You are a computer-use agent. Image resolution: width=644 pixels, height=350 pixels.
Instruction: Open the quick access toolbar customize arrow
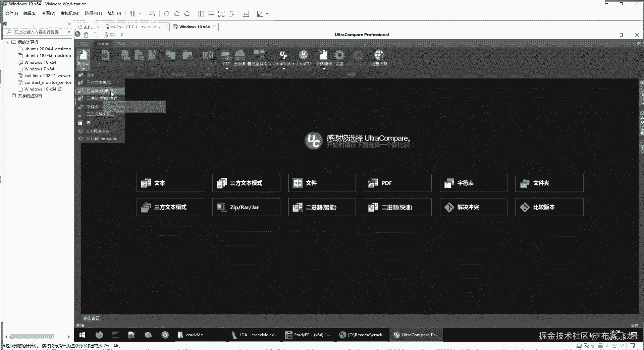(122, 35)
